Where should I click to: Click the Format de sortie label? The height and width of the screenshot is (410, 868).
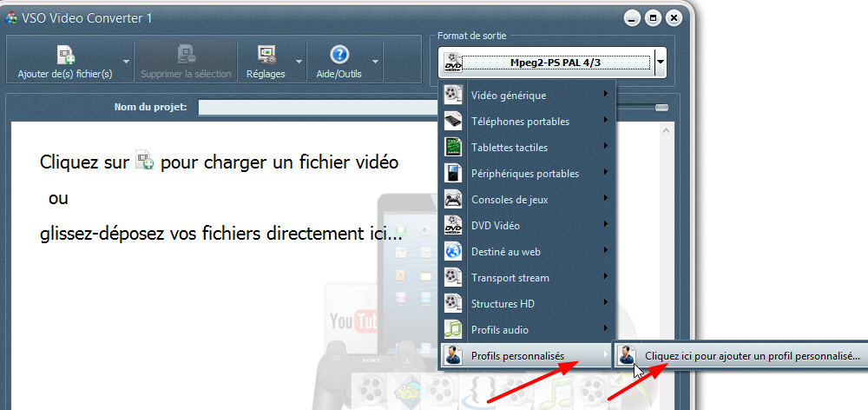(471, 36)
